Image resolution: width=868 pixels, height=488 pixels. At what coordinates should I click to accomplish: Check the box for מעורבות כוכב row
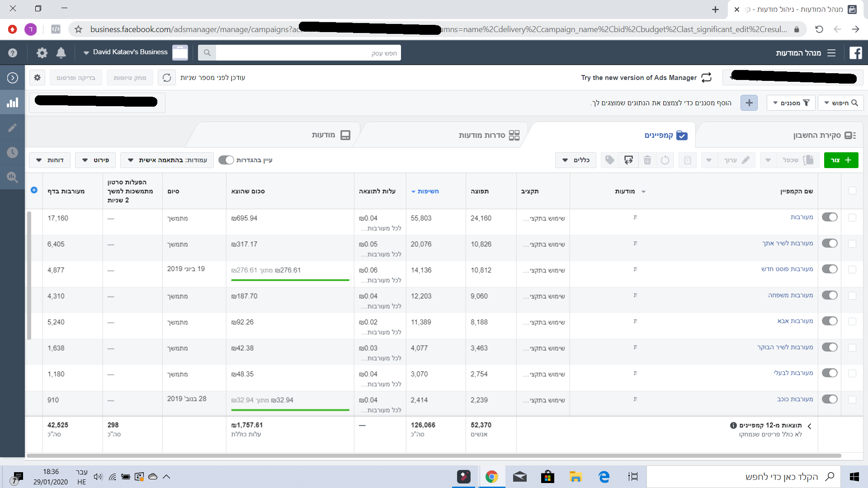pyautogui.click(x=852, y=399)
